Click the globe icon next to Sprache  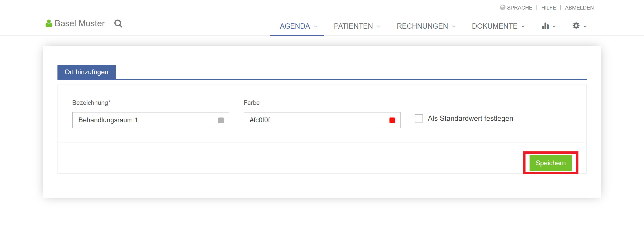(x=503, y=7)
